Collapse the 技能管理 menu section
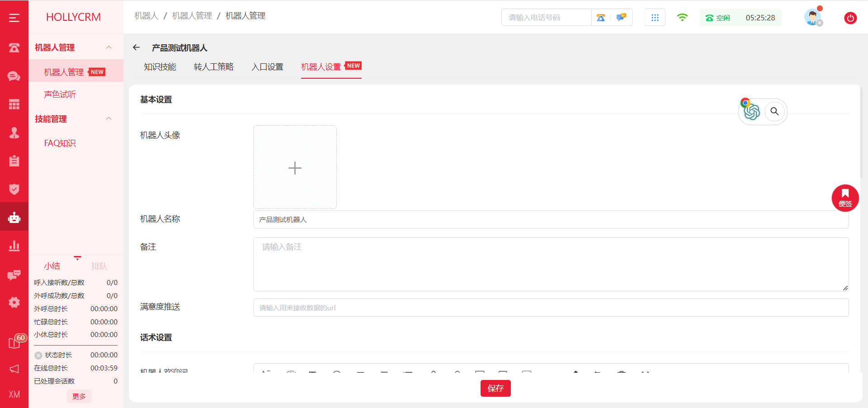The width and height of the screenshot is (868, 408). point(108,119)
